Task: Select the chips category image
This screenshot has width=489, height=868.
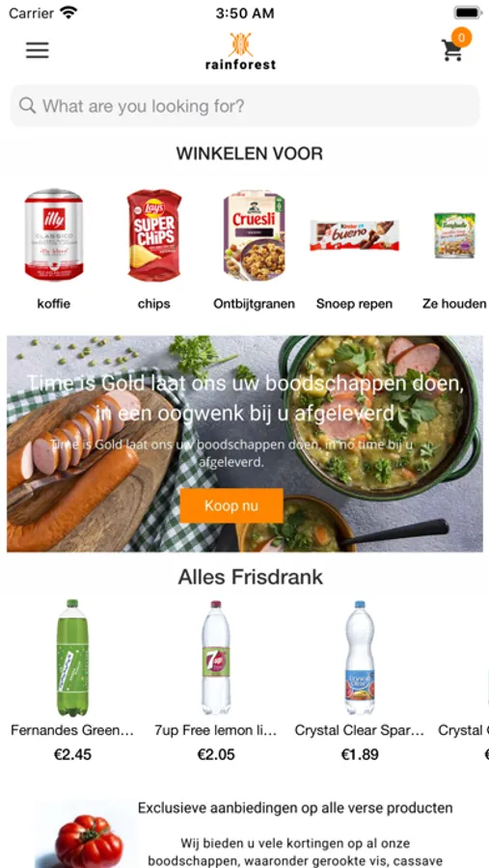Action: (x=154, y=234)
